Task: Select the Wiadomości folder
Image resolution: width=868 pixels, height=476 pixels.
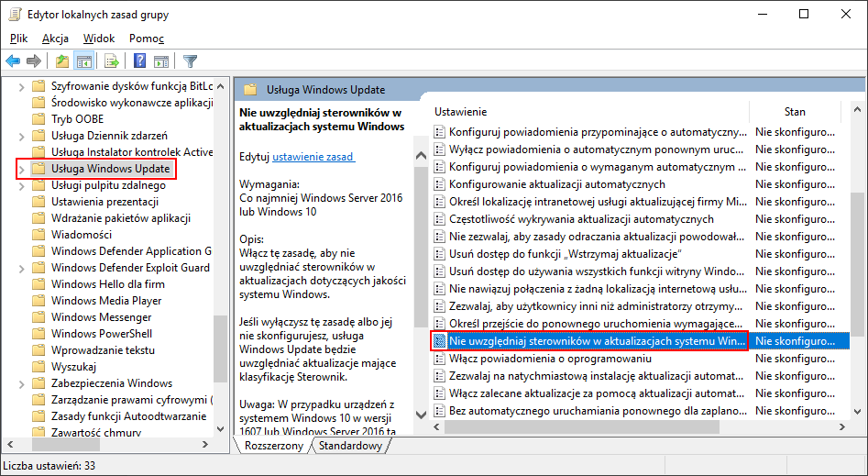Action: coord(82,235)
